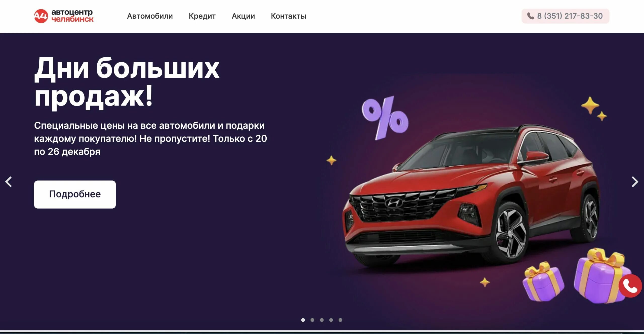Click the large purple gift box
The height and width of the screenshot is (334, 644).
coord(601,276)
